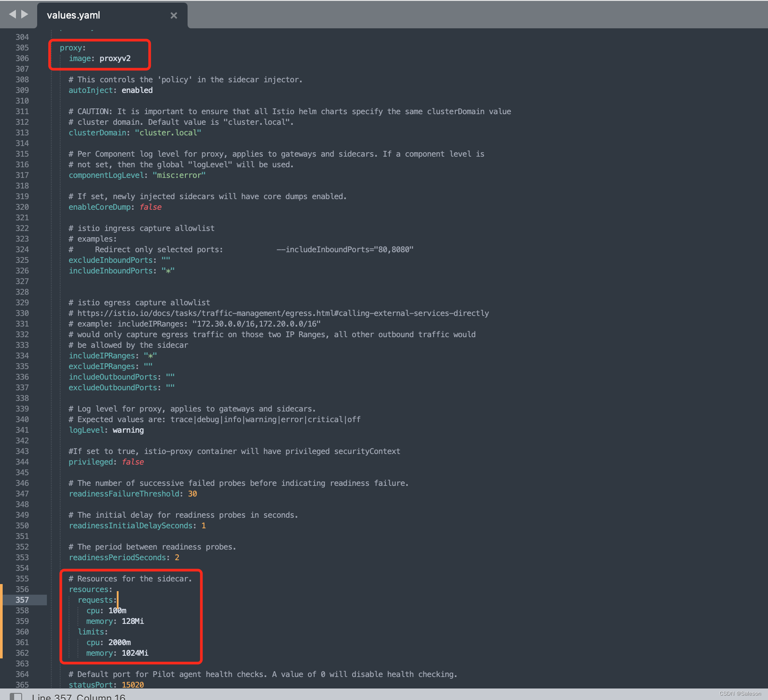Screen dimensions: 768x700
Task: Click the requests memory value 128Mi
Action: pyautogui.click(x=133, y=621)
